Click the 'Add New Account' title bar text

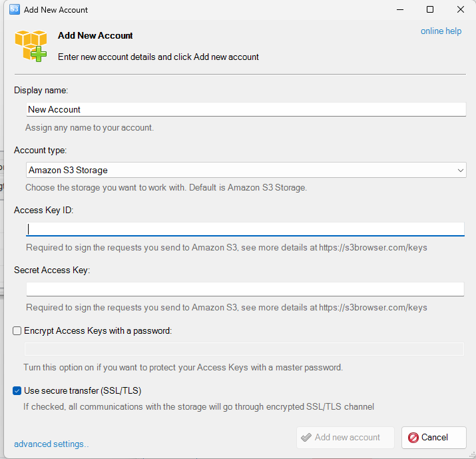click(x=56, y=10)
